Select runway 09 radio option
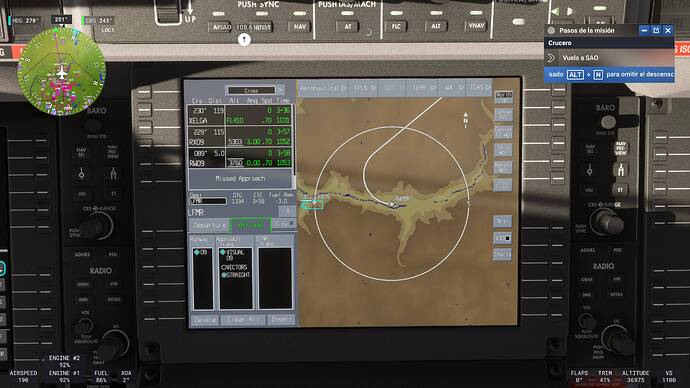690x388 pixels. (x=200, y=253)
